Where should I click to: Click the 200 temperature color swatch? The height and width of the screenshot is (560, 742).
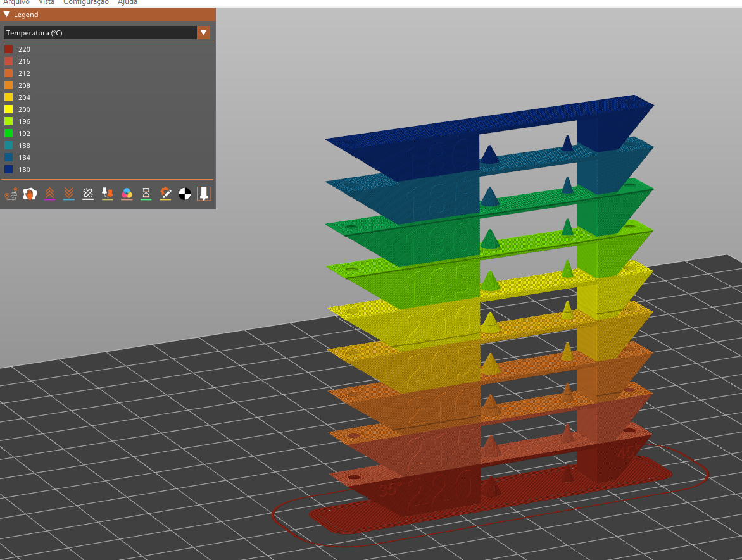pyautogui.click(x=8, y=109)
